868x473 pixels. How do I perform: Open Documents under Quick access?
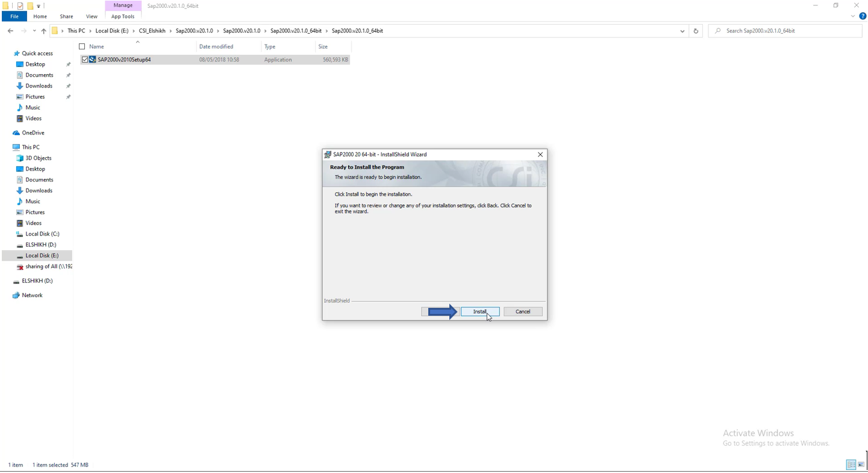pyautogui.click(x=39, y=75)
